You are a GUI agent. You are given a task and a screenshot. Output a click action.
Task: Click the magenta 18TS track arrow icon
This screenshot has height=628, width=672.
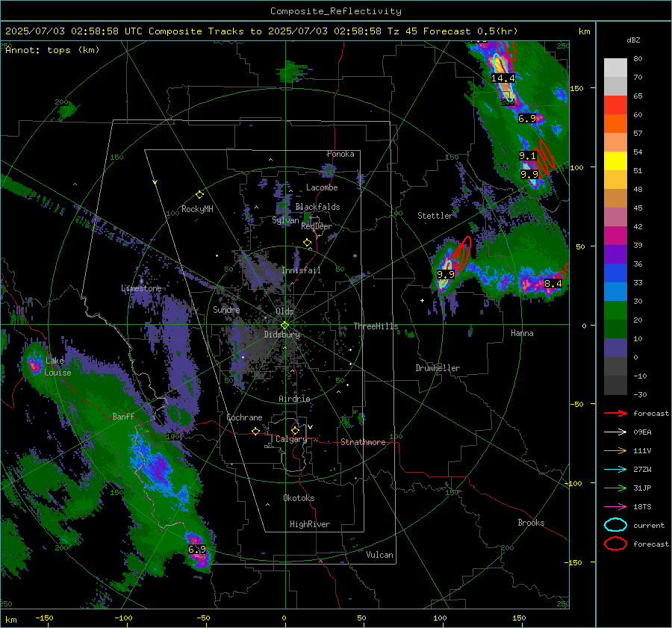click(x=615, y=507)
